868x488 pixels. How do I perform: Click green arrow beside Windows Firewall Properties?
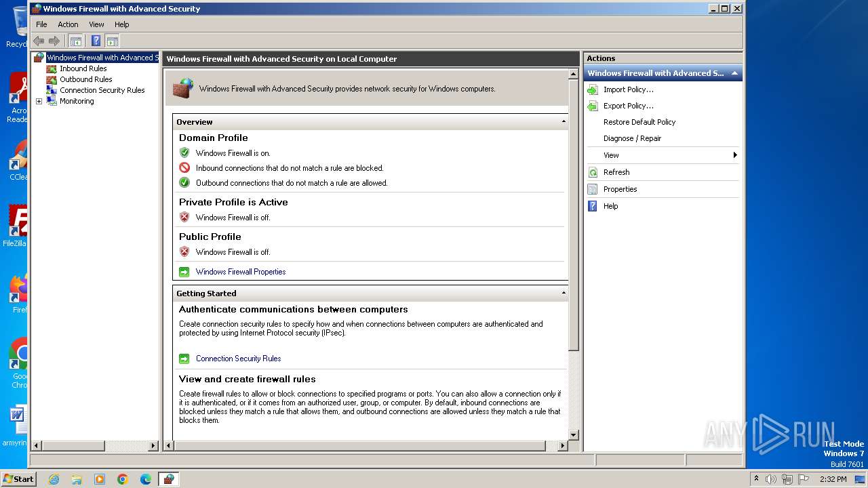coord(184,272)
